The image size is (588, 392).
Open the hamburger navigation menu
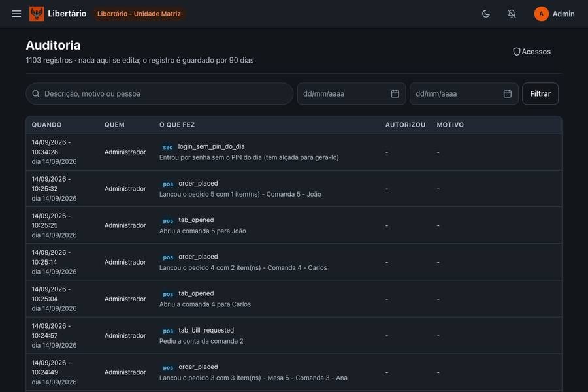pos(16,14)
